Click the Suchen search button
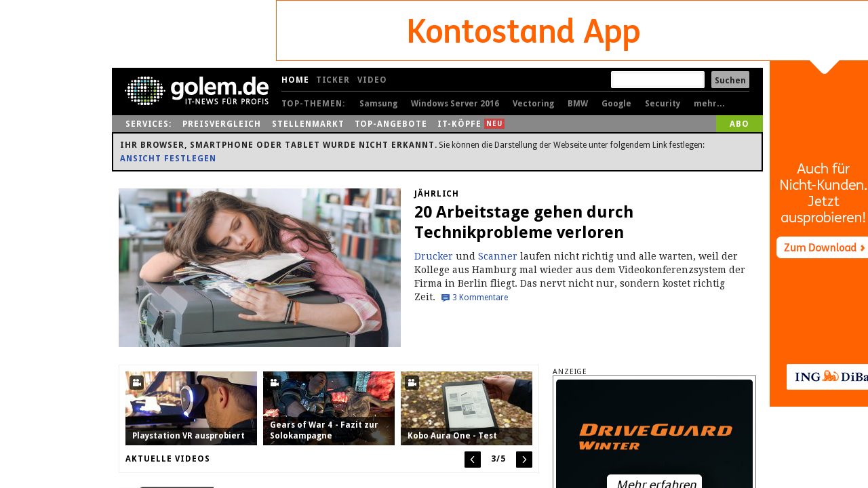The height and width of the screenshot is (488, 868). tap(730, 80)
